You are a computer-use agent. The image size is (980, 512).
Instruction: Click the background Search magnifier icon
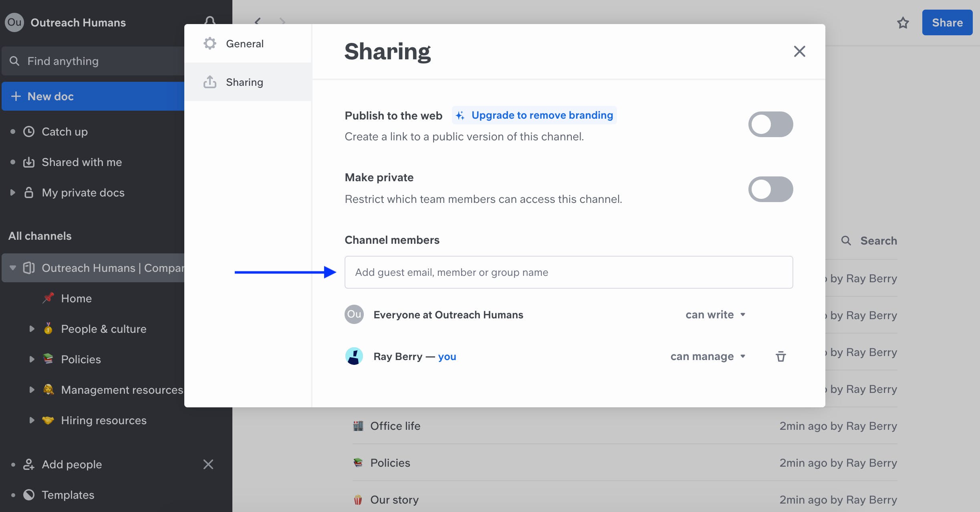(846, 241)
